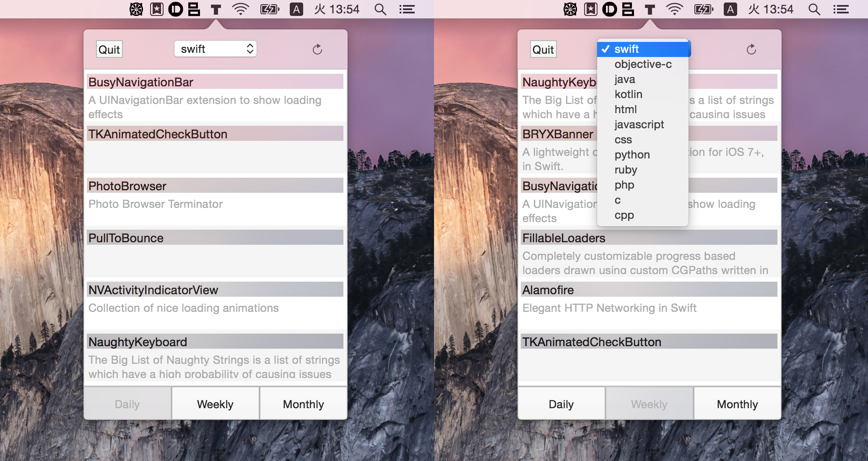Select Monthly in the left popover
Viewport: 868px width, 461px height.
click(303, 404)
